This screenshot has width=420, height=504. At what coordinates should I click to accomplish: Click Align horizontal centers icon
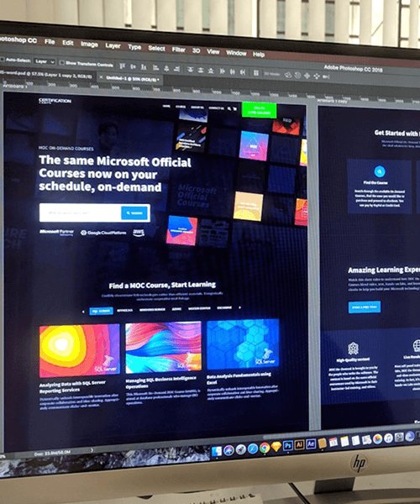click(x=166, y=68)
